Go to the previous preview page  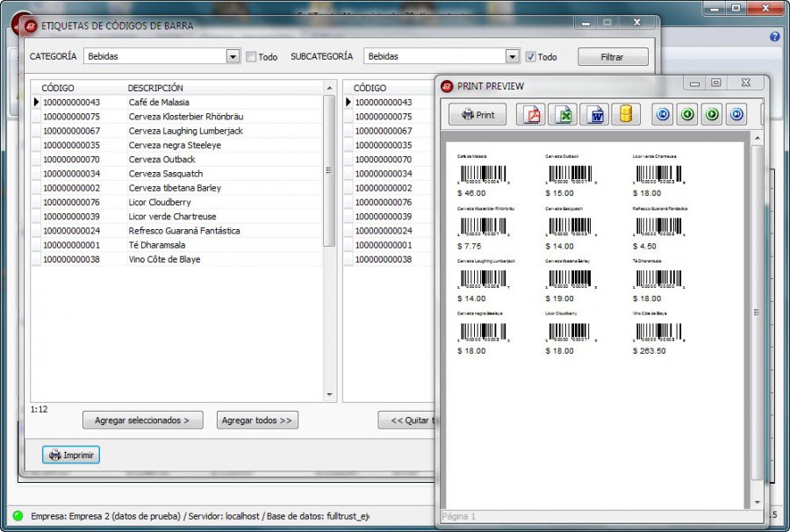click(687, 114)
